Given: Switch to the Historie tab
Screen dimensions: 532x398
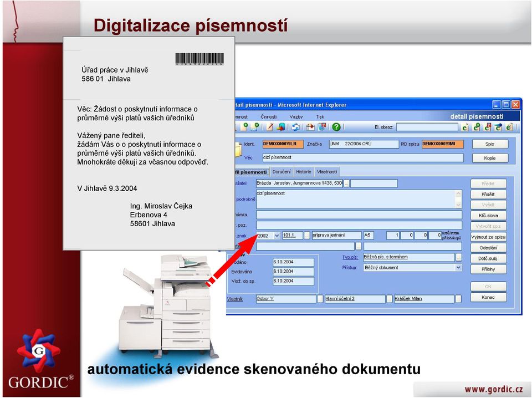Looking at the screenshot, I should coord(303,172).
